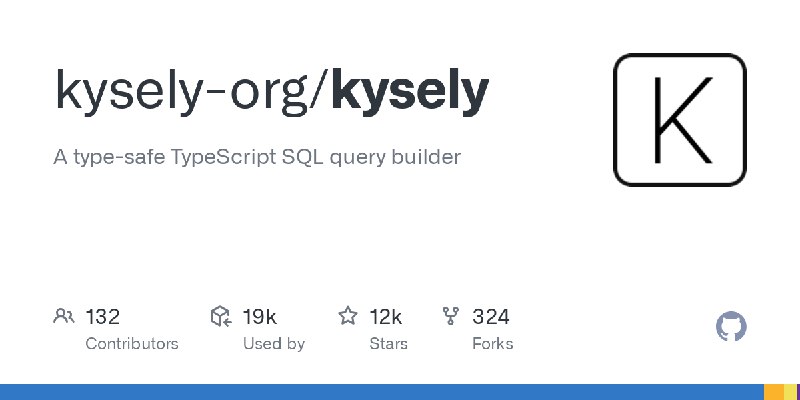Click the orange language bar segment
Image resolution: width=800 pixels, height=400 pixels.
pos(773,392)
